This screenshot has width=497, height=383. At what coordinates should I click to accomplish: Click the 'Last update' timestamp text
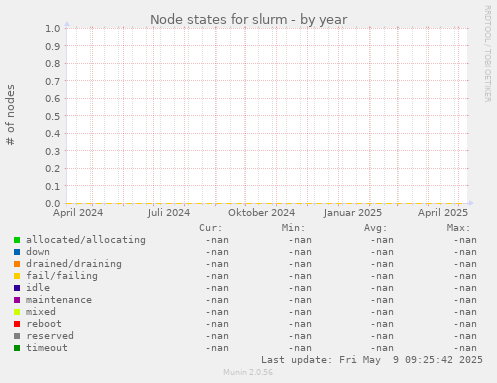(372, 360)
